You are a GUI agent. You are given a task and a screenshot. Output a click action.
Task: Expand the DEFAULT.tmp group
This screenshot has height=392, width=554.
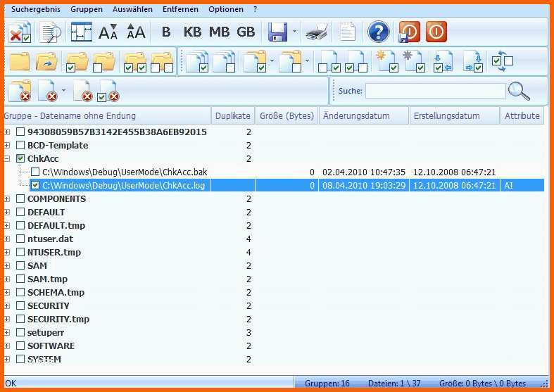(7, 226)
